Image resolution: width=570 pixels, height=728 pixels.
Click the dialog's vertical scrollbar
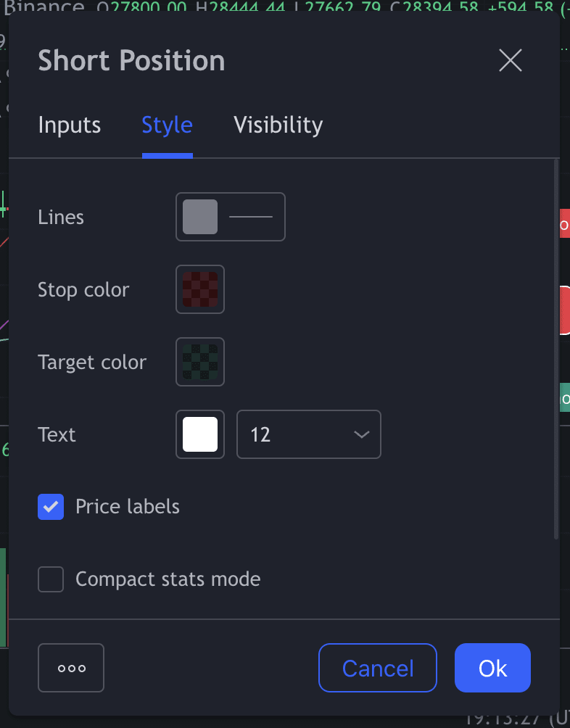556,348
